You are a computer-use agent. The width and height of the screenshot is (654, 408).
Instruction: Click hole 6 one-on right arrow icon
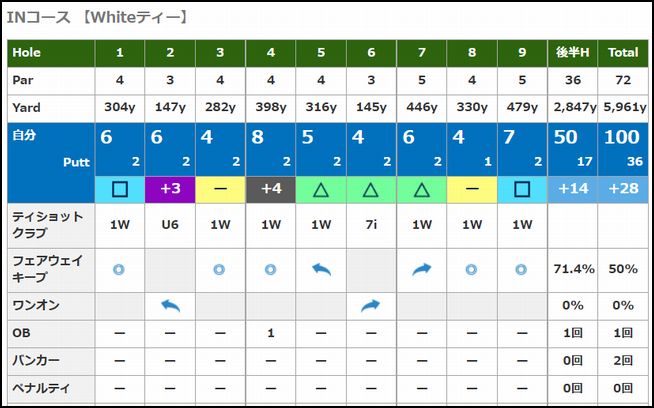tap(371, 305)
